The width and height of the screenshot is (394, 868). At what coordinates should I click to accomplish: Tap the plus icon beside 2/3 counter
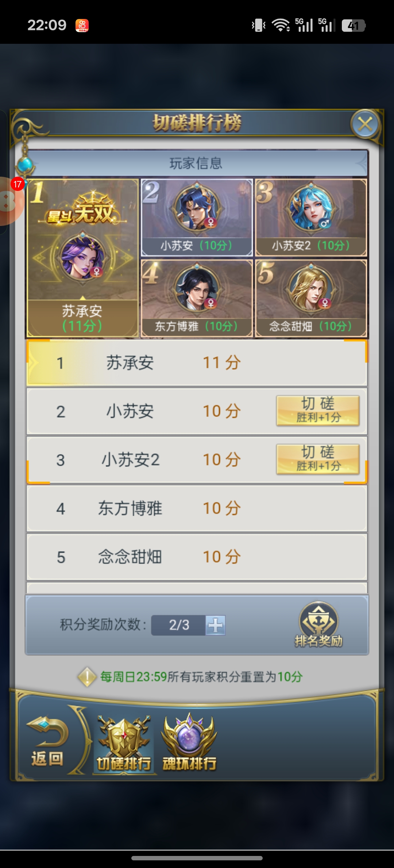point(215,625)
